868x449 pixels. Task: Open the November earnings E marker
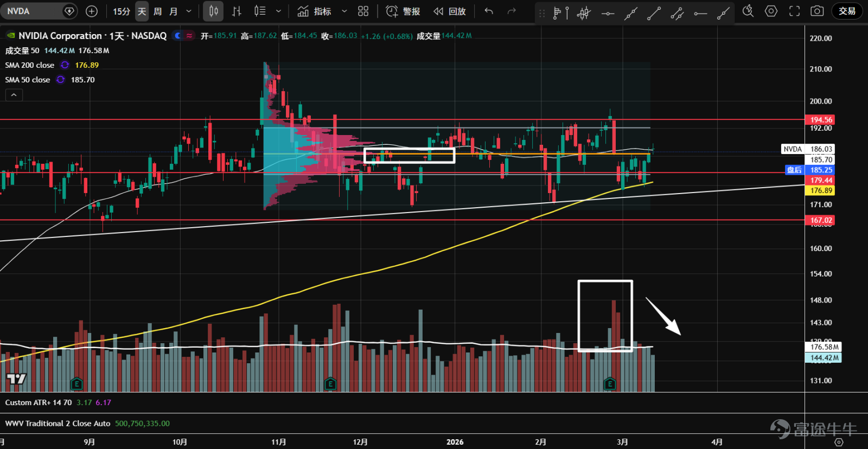point(330,384)
